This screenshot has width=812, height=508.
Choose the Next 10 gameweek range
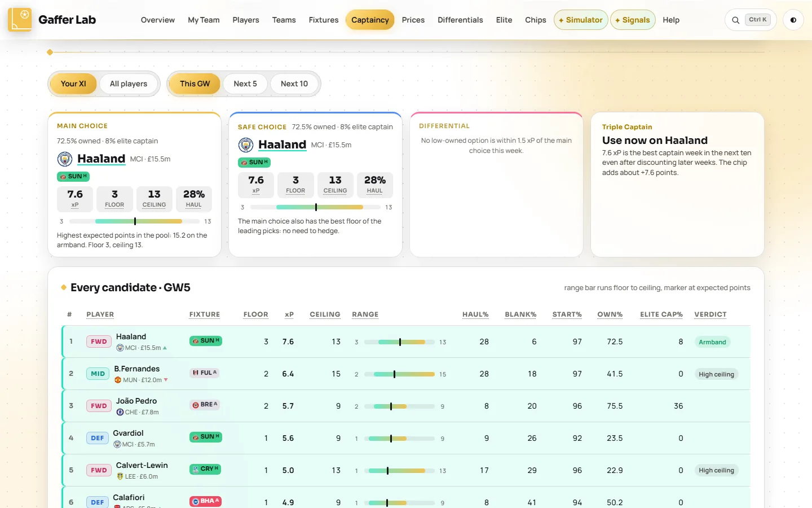(x=294, y=84)
